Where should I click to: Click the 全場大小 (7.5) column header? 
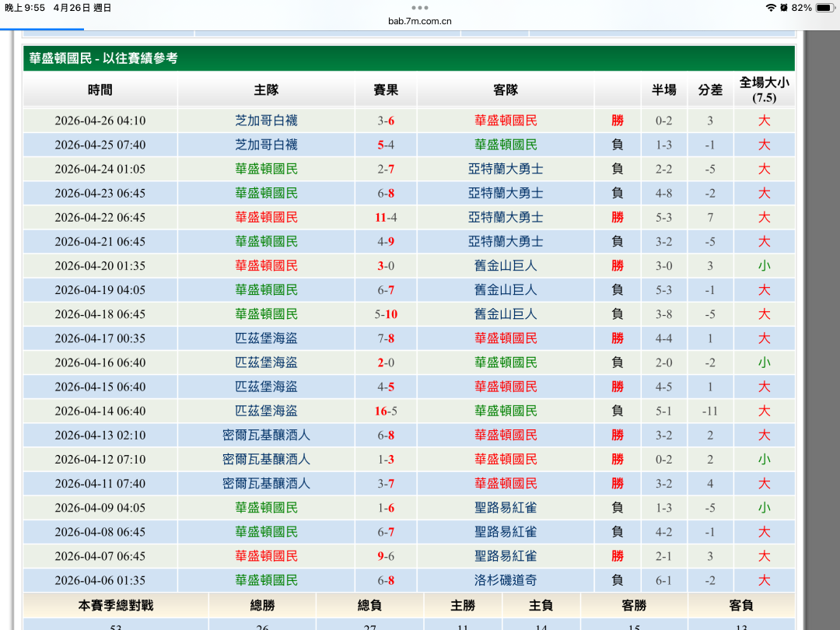pyautogui.click(x=764, y=90)
